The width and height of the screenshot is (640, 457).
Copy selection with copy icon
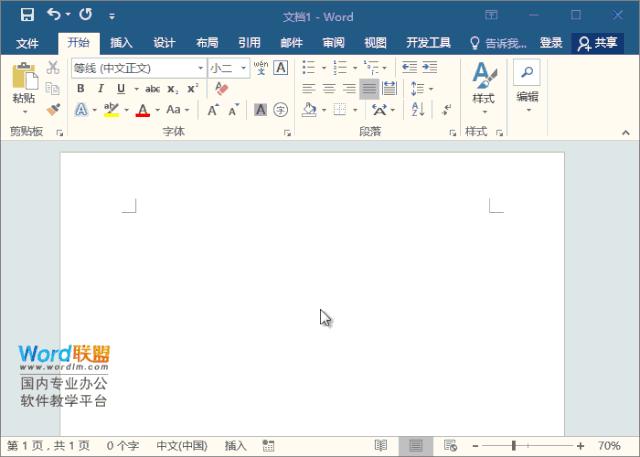pos(53,88)
